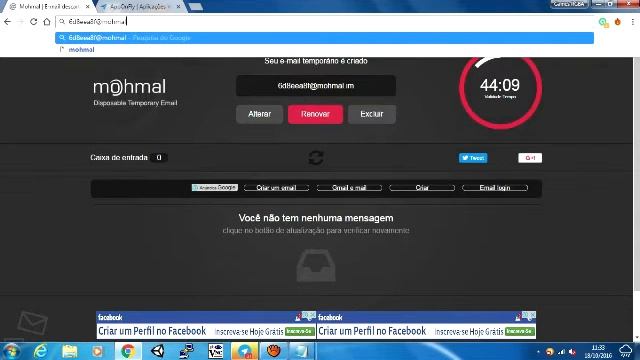This screenshot has width=640, height=360.
Task: Switch to Chrome in the taskbar
Action: (x=128, y=351)
